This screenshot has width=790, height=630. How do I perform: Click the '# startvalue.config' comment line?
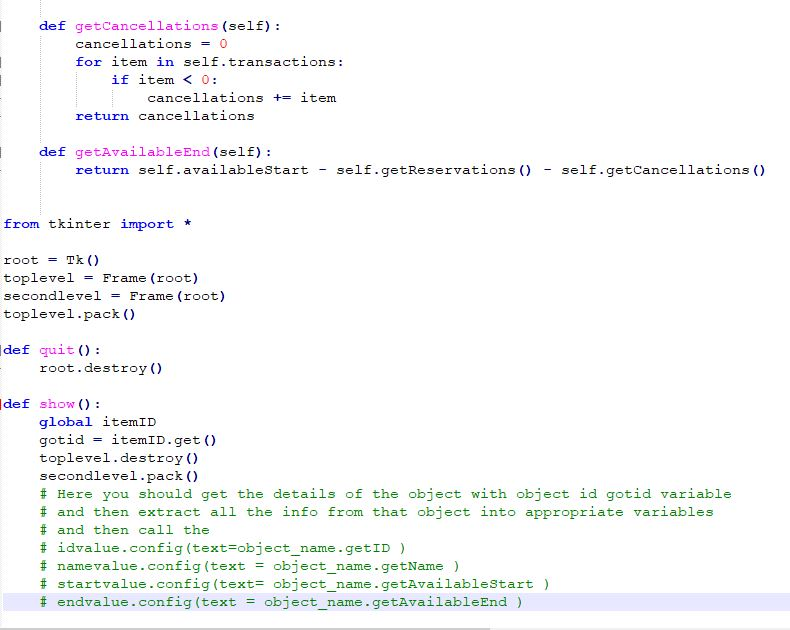point(294,584)
